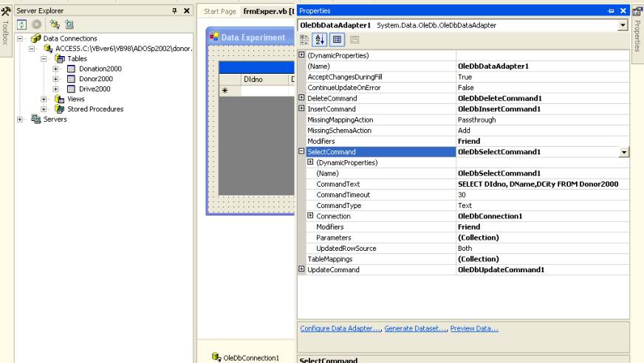Open SelectCommand value dropdown arrow

pos(624,152)
